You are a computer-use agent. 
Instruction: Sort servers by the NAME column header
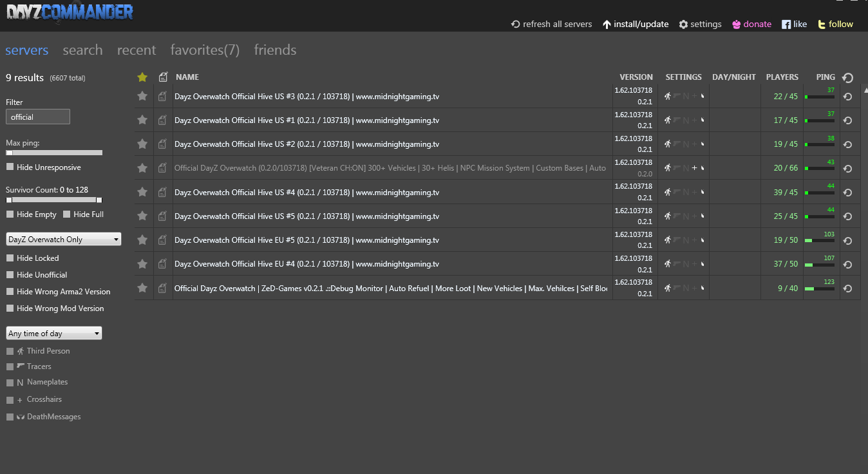187,77
